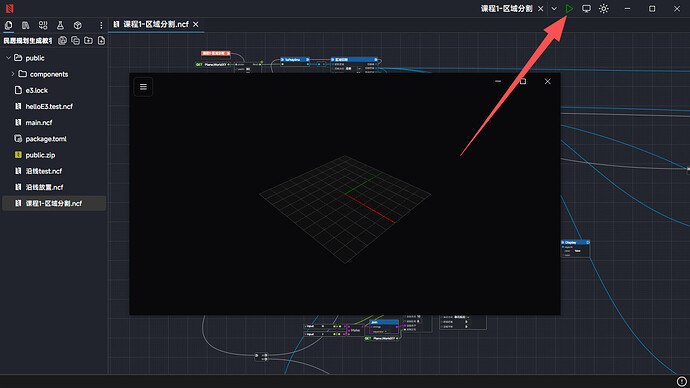The width and height of the screenshot is (690, 388).
Task: Select the components folder row
Action: [x=54, y=74]
